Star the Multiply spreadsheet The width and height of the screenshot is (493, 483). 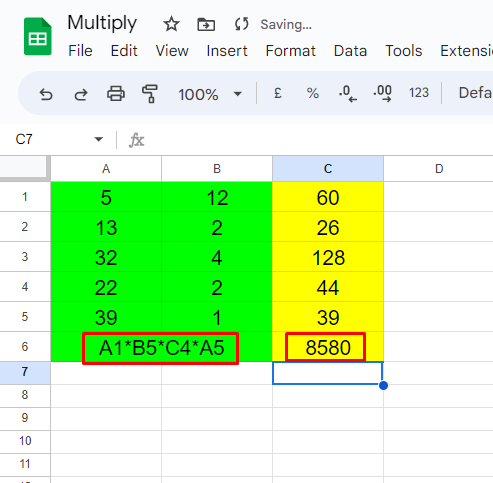coord(171,24)
